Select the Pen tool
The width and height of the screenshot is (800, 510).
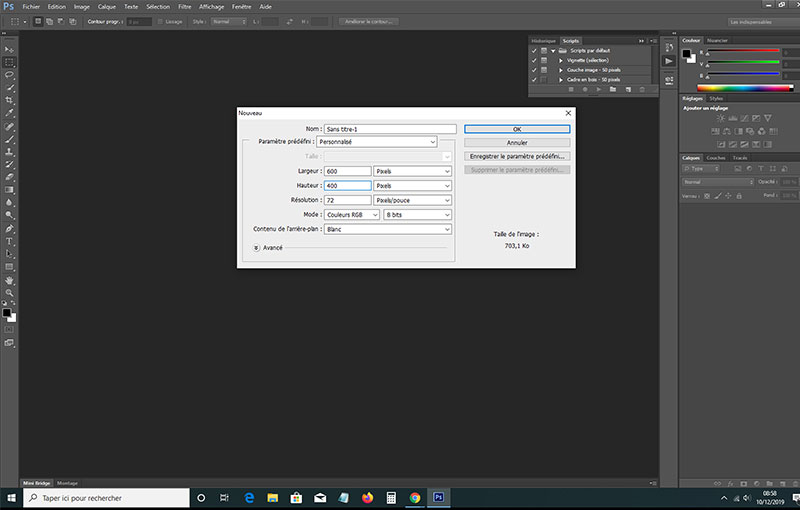point(10,228)
